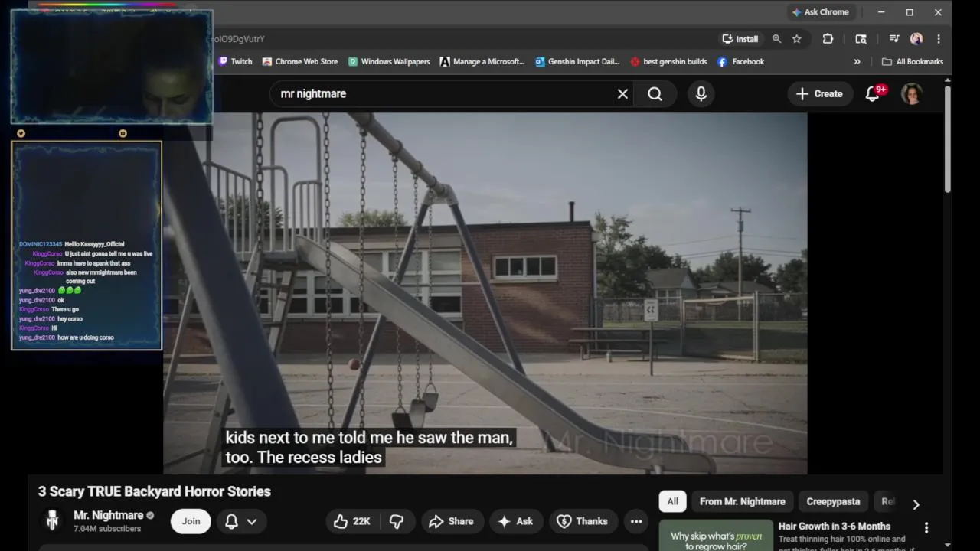This screenshot has height=551, width=980.
Task: Open more actions three-dot menu
Action: click(636, 521)
